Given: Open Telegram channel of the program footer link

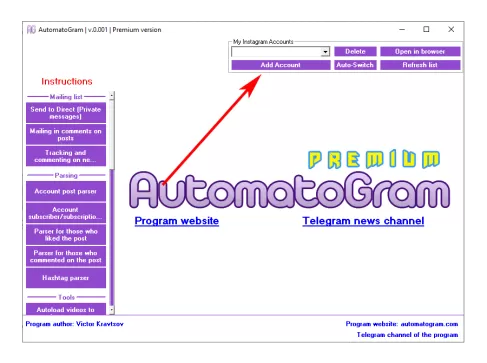Looking at the screenshot, I should [407, 334].
